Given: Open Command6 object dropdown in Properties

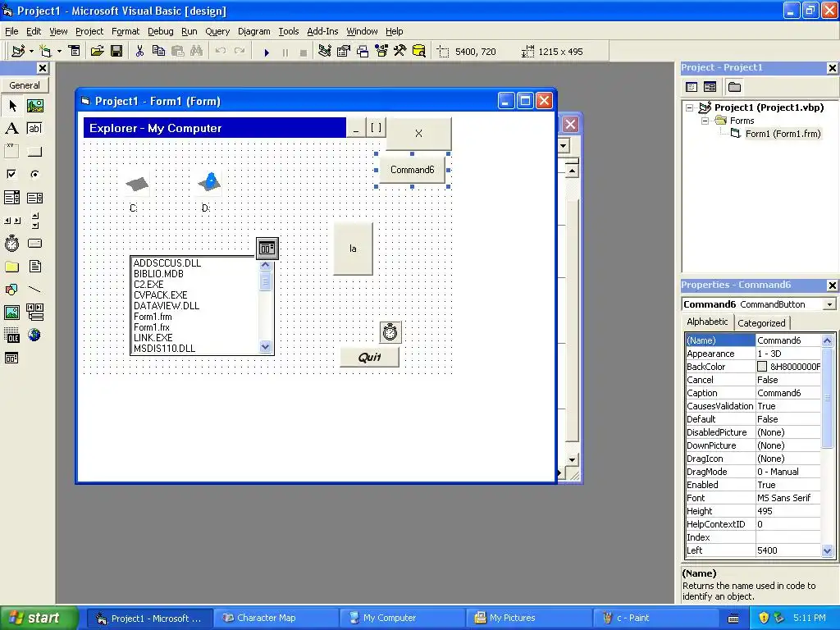Looking at the screenshot, I should coord(829,304).
